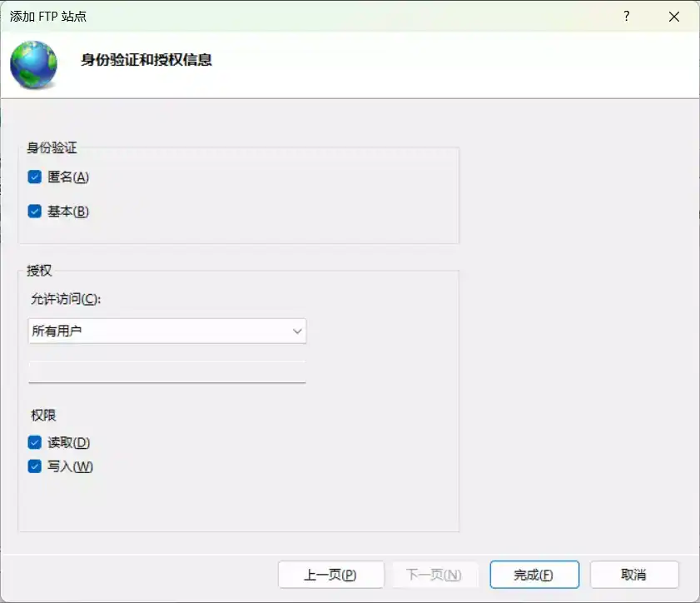The image size is (700, 603).
Task: Uncheck the 读取(D) permission checkbox
Action: pos(34,442)
